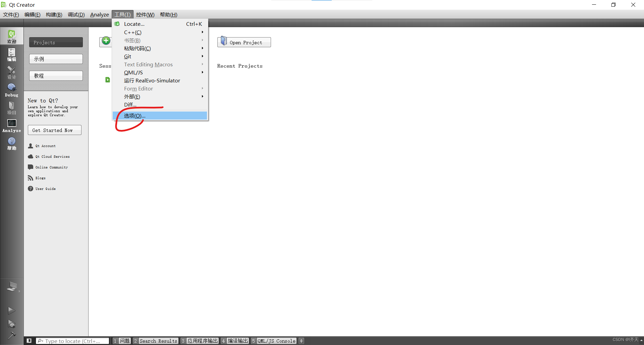The width and height of the screenshot is (644, 345).
Task: Expand the QML/JS submenu
Action: [160, 73]
